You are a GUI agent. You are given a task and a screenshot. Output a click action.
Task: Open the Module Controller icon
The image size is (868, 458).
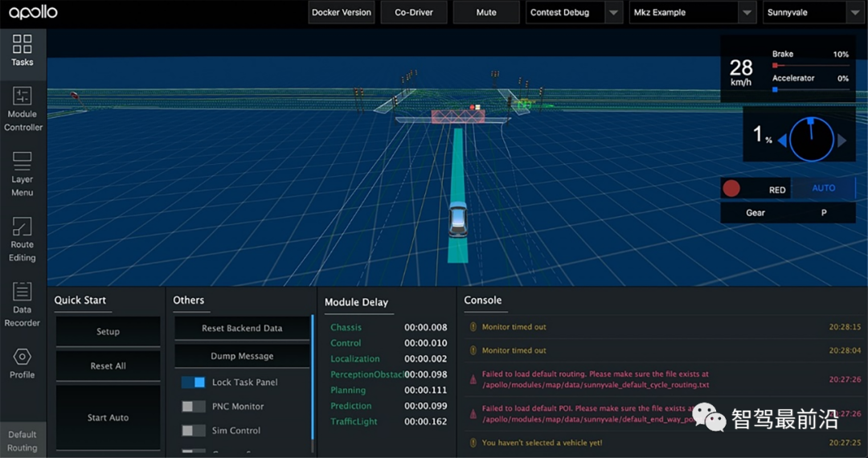23,96
